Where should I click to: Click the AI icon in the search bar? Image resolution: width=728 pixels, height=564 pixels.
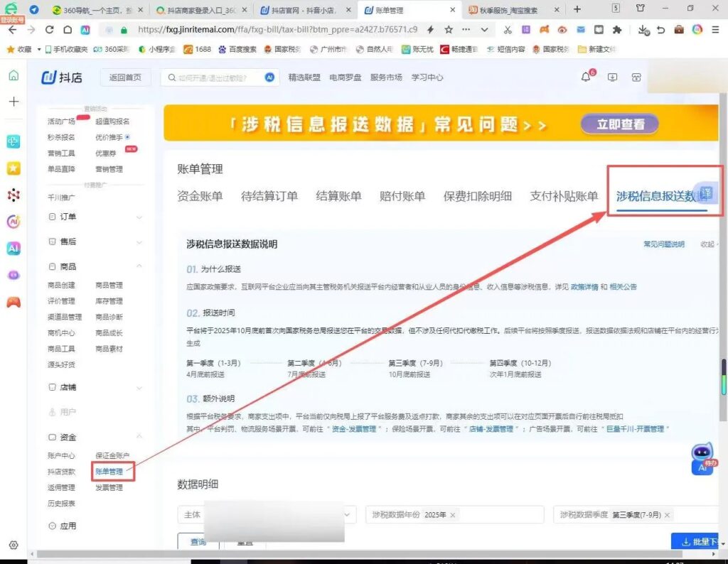[x=269, y=77]
